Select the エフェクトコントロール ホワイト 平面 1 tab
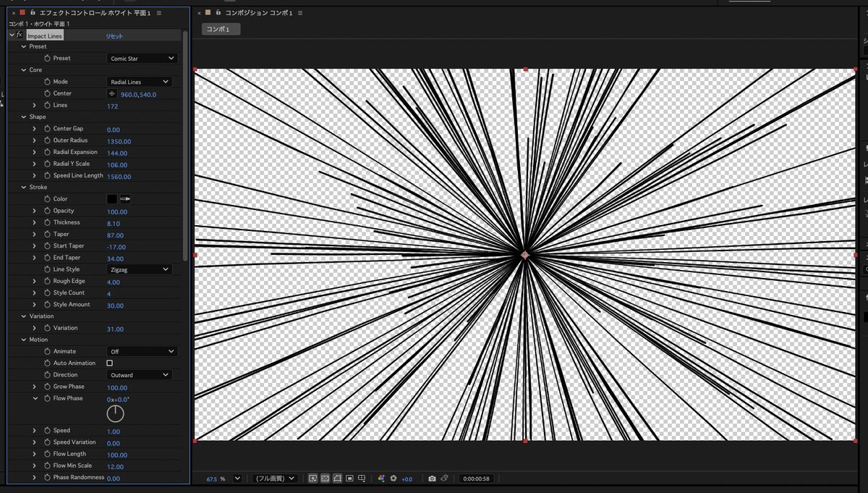868x493 pixels. (94, 13)
